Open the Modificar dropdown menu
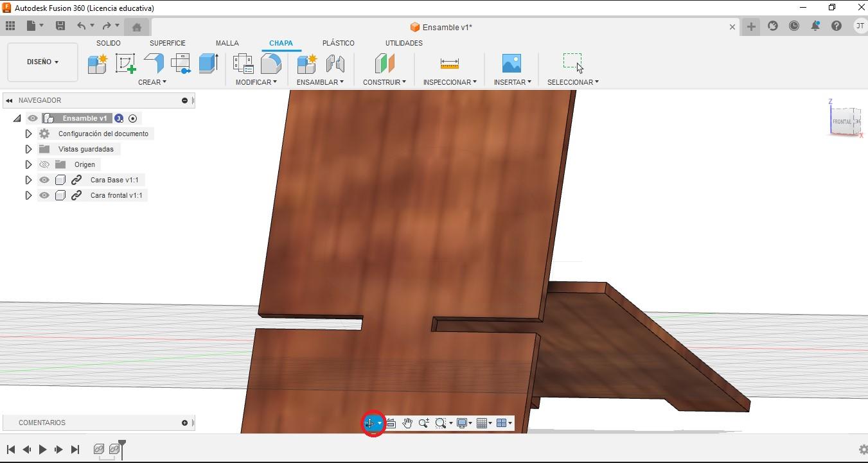The image size is (868, 463). 256,82
